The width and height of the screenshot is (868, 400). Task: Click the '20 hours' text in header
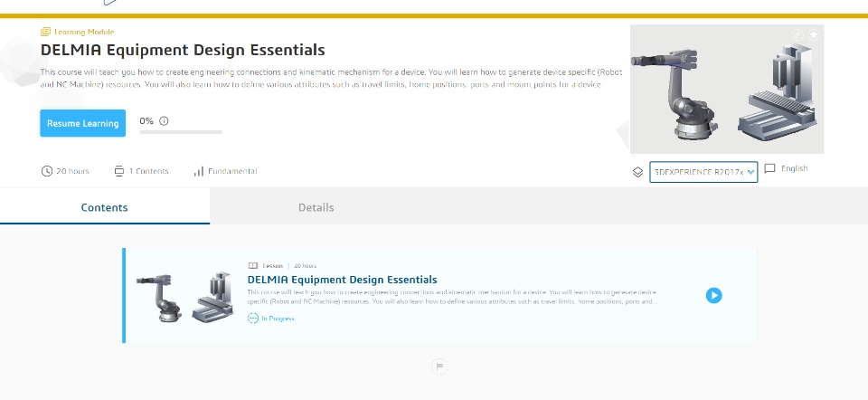[72, 171]
